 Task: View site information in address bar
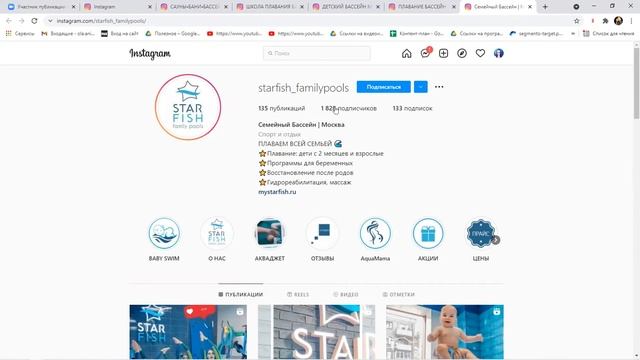pos(50,21)
